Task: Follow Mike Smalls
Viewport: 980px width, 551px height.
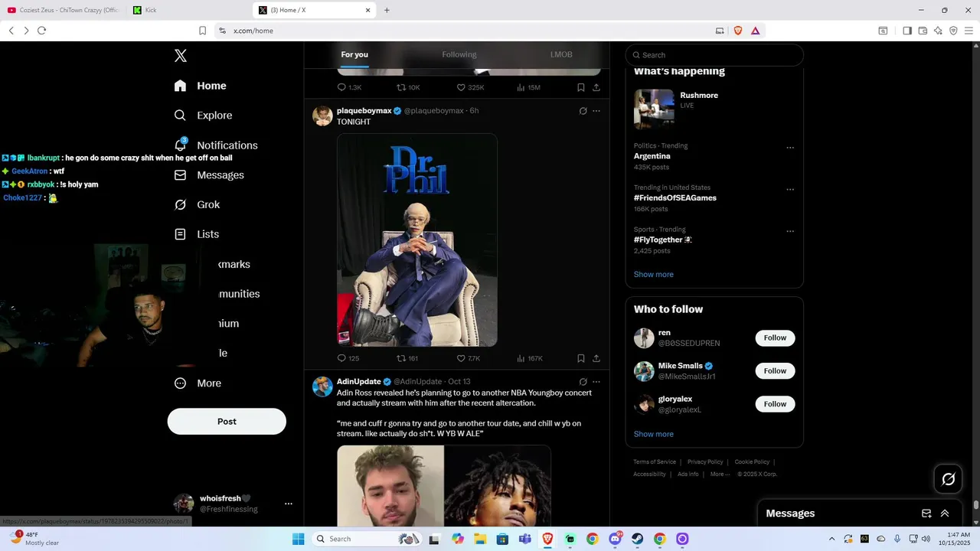Action: [775, 371]
